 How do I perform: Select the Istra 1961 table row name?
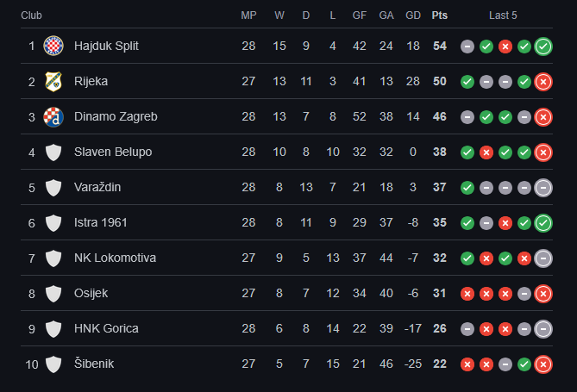pos(100,222)
